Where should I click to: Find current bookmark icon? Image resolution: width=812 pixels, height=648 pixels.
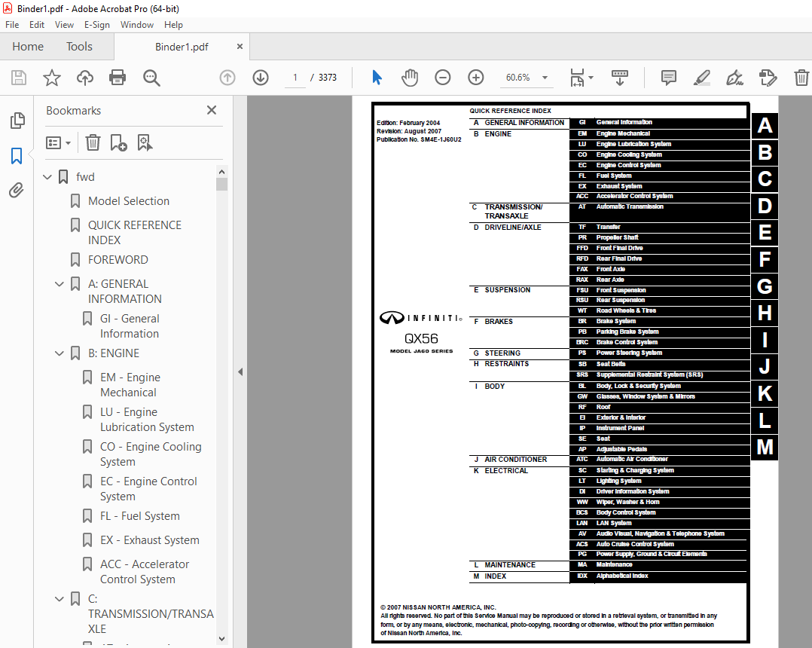click(145, 142)
